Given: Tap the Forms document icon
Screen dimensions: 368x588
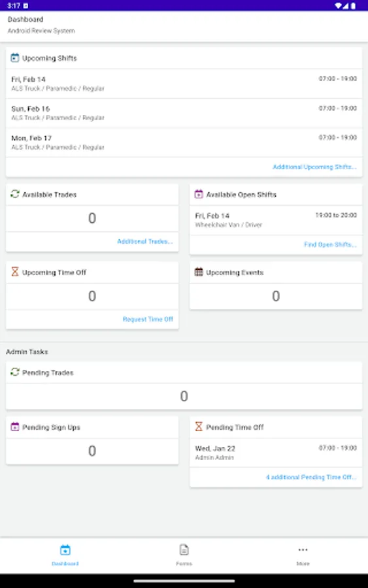Looking at the screenshot, I should pos(184,549).
